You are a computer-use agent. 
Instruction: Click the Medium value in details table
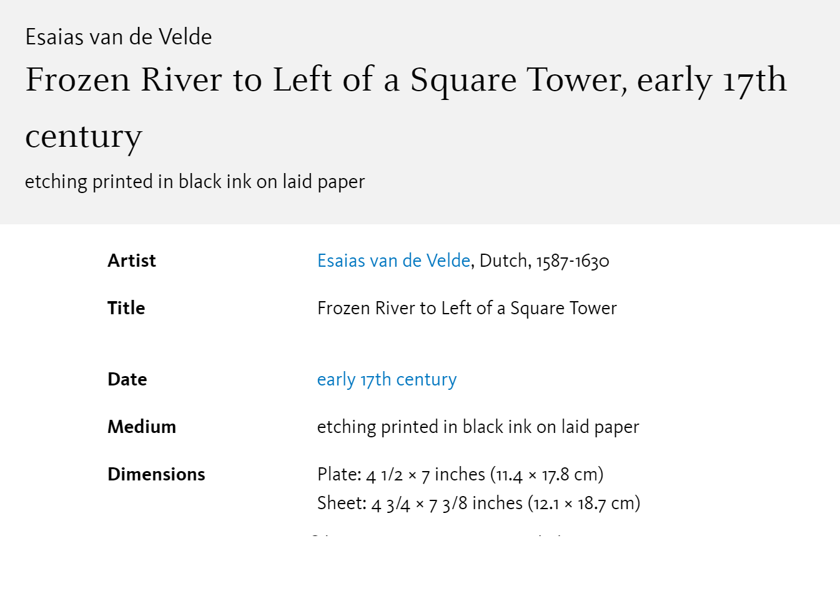point(478,427)
